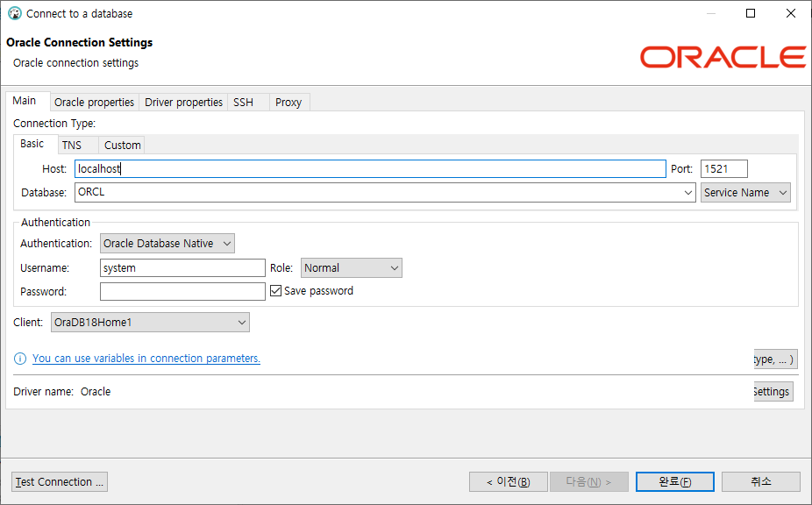Click the 'Connection Type:' label
The image size is (812, 505).
point(54,124)
